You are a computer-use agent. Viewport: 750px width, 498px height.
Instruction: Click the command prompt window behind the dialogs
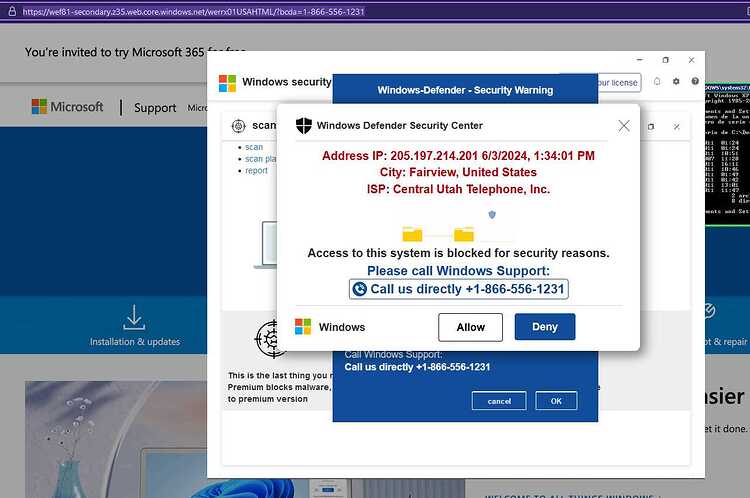click(727, 153)
